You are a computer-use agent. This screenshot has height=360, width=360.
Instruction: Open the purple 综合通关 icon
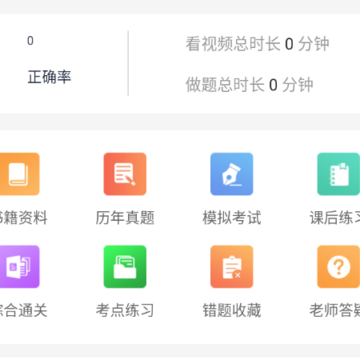(x=20, y=267)
